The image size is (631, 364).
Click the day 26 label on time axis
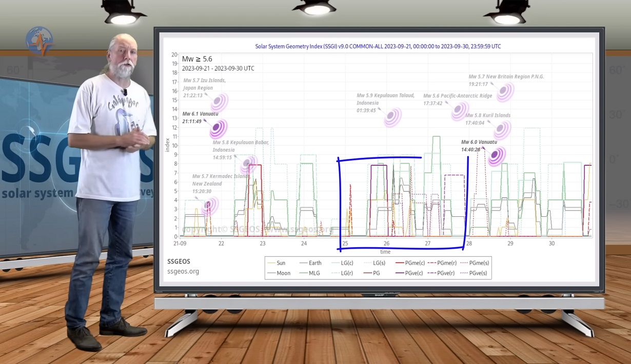(x=386, y=244)
